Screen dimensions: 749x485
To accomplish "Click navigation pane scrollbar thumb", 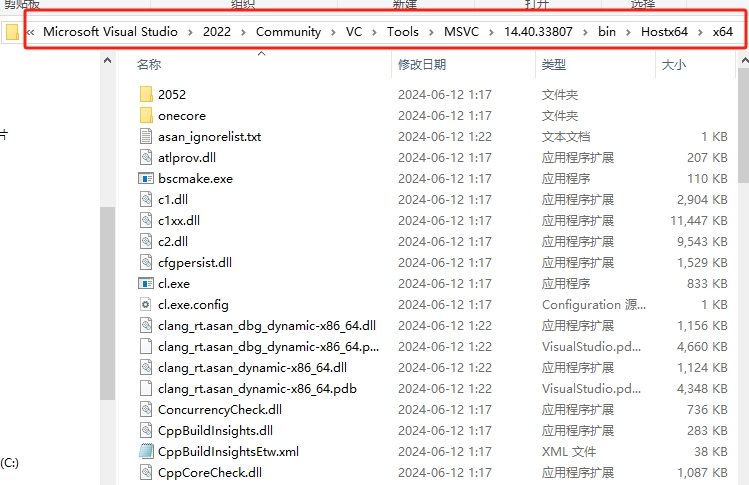I will [x=107, y=303].
